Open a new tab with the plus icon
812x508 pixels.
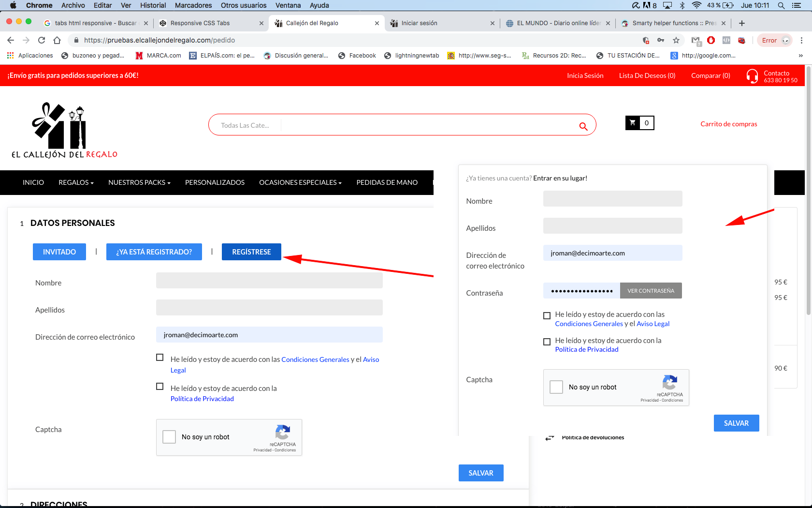point(742,23)
